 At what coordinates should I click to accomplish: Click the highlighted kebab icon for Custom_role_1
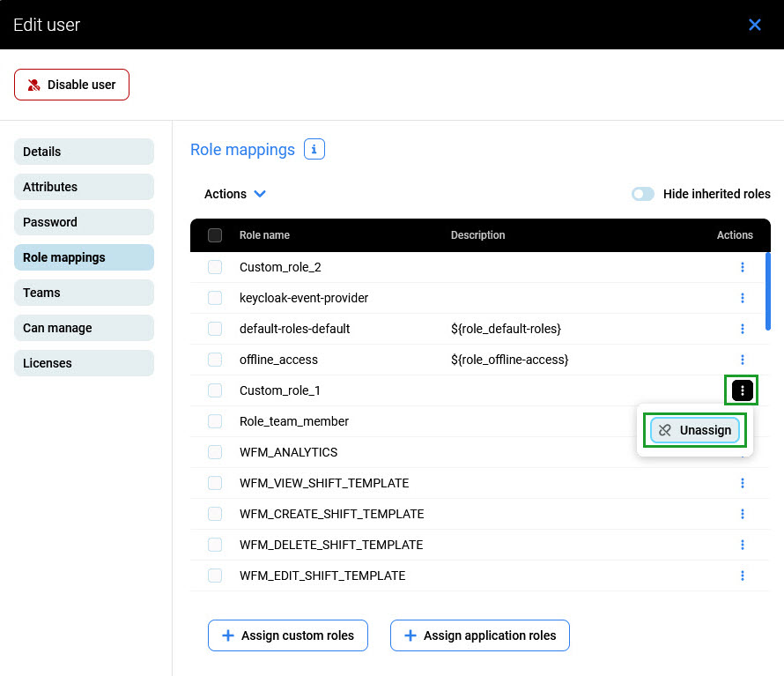pos(743,390)
